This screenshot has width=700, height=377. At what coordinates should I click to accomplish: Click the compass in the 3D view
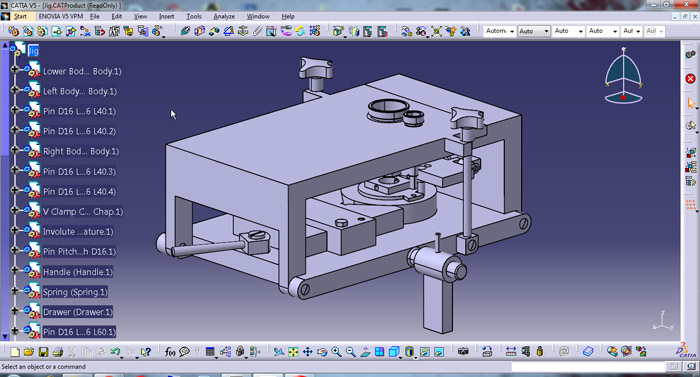pos(623,75)
